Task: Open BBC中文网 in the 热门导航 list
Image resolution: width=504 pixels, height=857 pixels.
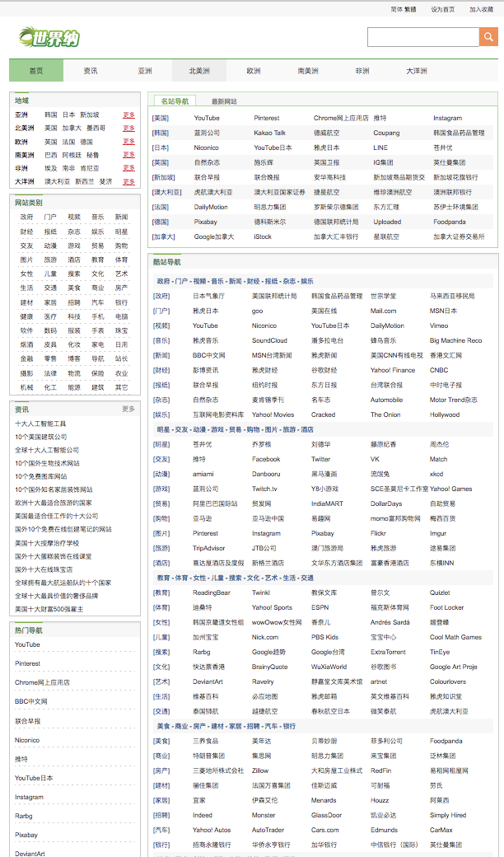Action: [x=31, y=701]
